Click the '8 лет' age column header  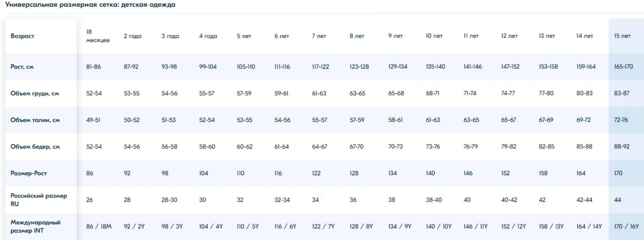coord(357,36)
